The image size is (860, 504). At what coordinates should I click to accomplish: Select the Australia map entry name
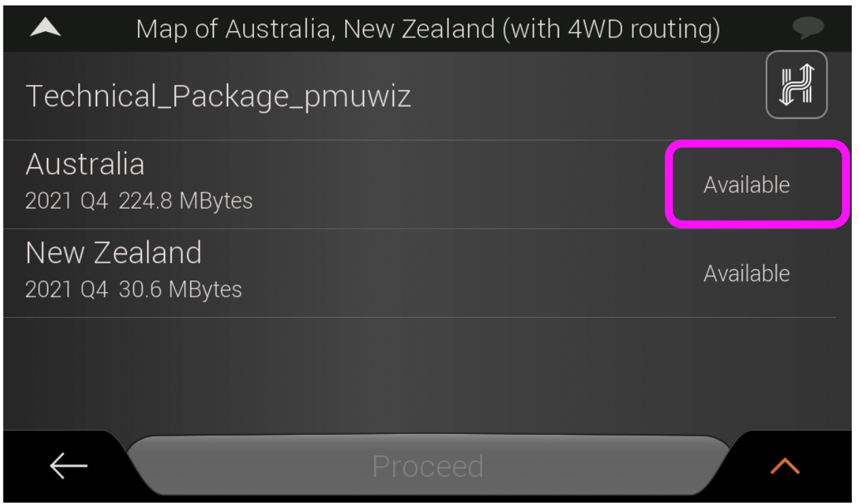point(85,164)
